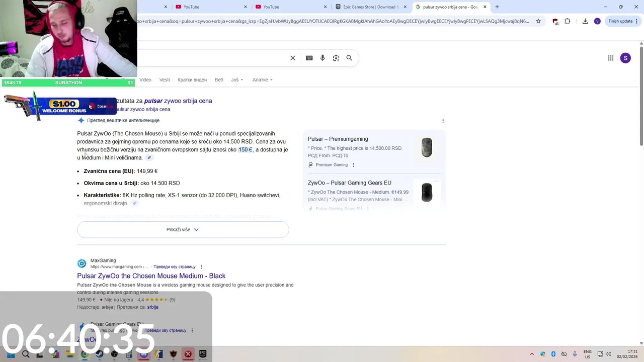This screenshot has width=644, height=362.
Task: Bookmark this page with the star icon
Action: [538, 21]
